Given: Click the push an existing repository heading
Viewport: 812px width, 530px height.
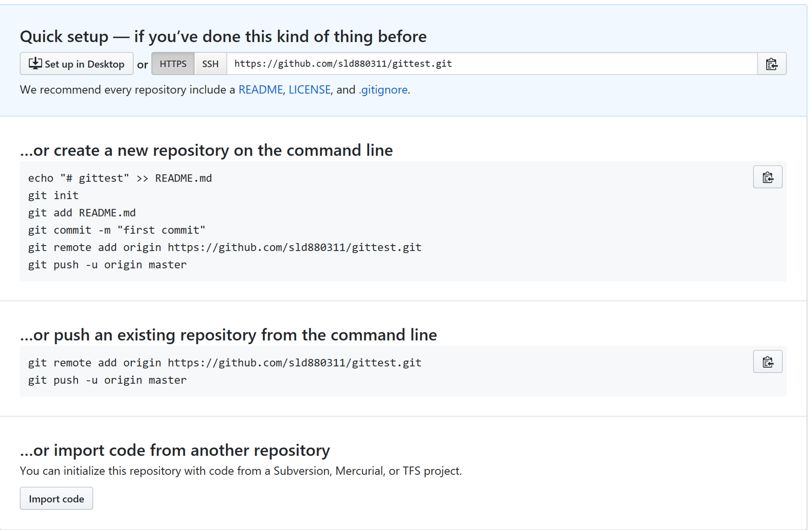Looking at the screenshot, I should pyautogui.click(x=229, y=335).
